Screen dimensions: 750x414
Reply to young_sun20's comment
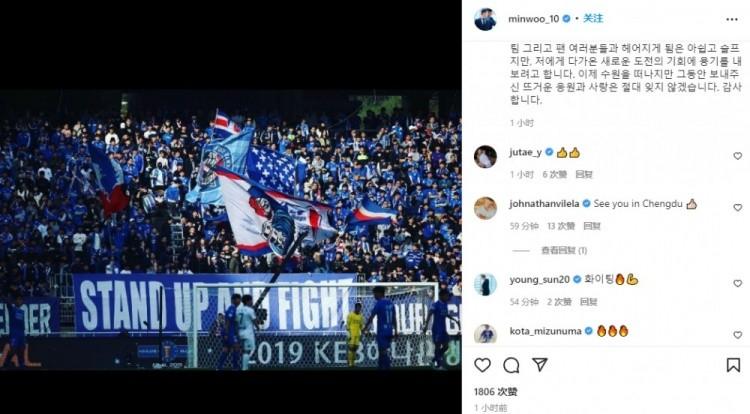click(x=588, y=302)
